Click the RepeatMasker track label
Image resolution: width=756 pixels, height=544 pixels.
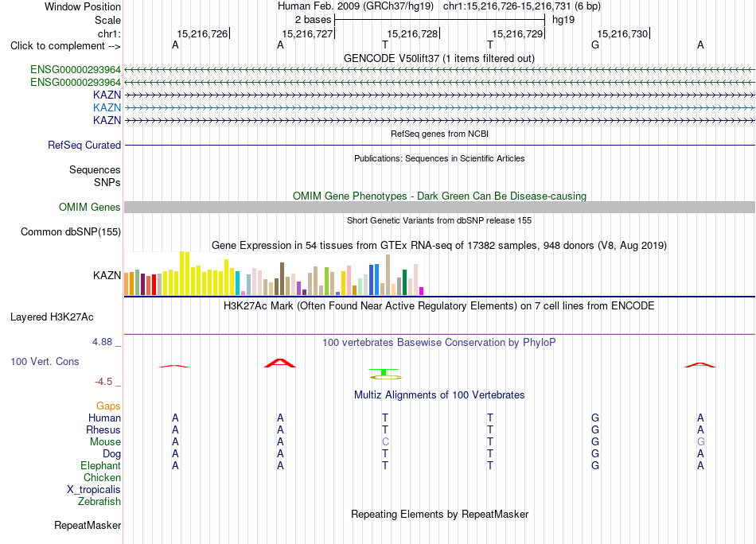pyautogui.click(x=88, y=525)
